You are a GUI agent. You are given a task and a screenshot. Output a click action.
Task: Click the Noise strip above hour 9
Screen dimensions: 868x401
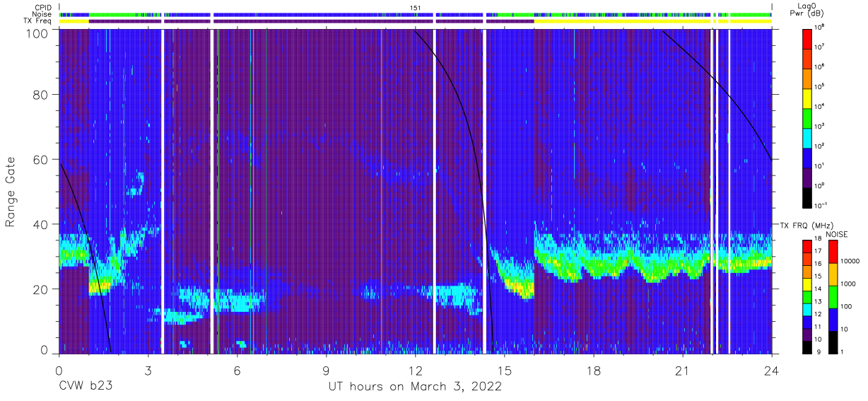(326, 14)
